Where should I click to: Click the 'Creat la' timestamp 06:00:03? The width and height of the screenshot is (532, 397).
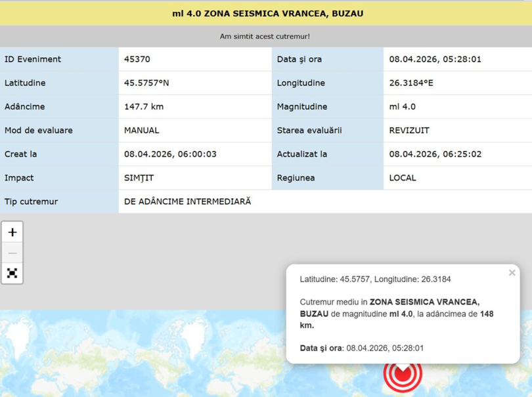tap(170, 154)
